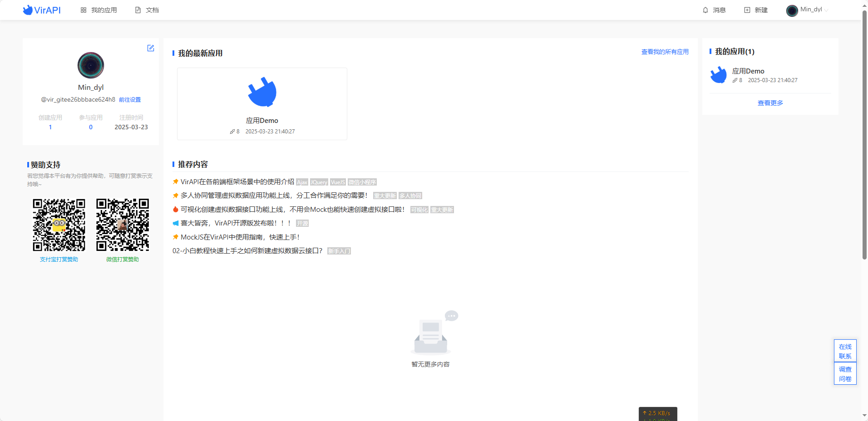Click 查看更多 in my apps panel
Image resolution: width=868 pixels, height=421 pixels.
point(770,103)
